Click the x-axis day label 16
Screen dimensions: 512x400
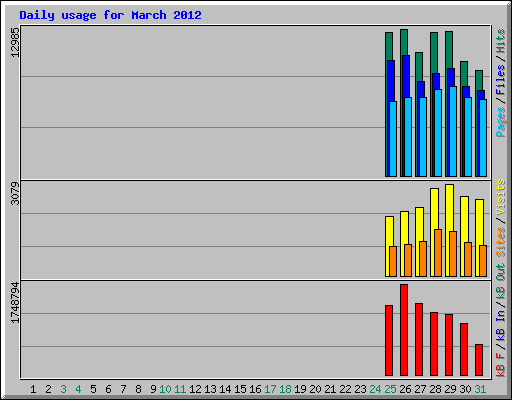click(255, 389)
